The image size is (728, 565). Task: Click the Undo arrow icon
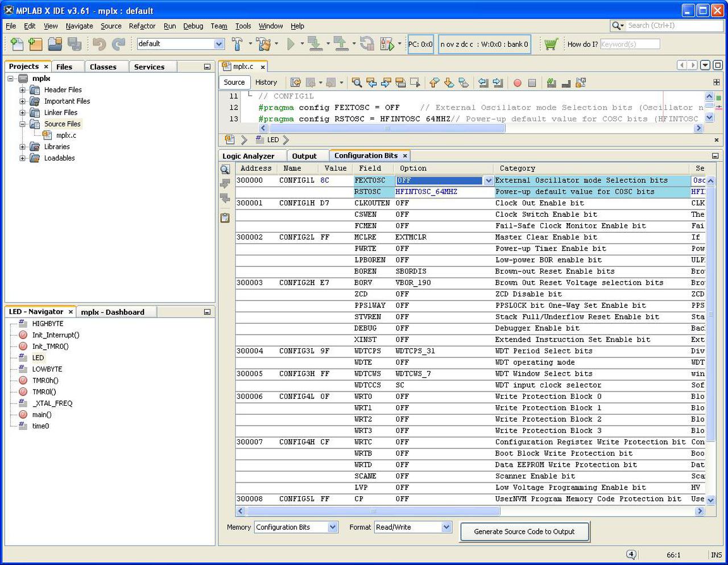(x=99, y=44)
